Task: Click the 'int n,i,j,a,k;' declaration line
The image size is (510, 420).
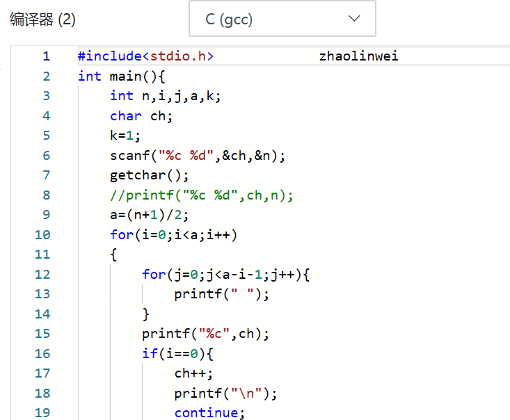Action: pos(165,96)
